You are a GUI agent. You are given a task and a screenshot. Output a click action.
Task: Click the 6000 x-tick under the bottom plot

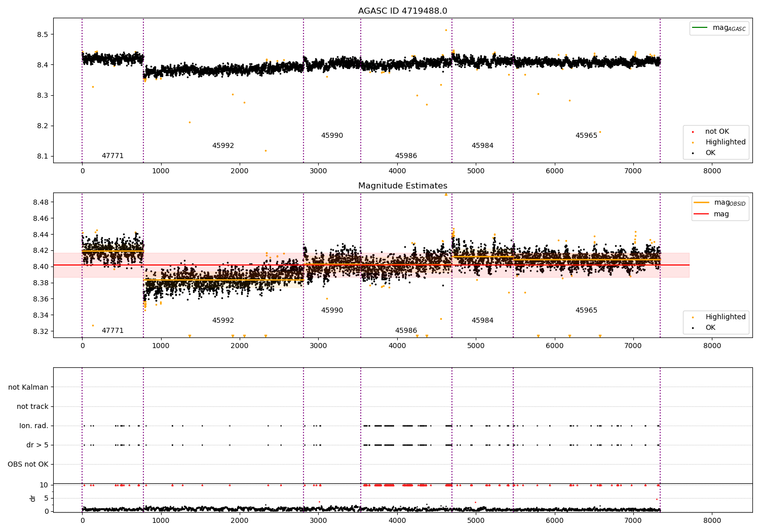coord(554,521)
